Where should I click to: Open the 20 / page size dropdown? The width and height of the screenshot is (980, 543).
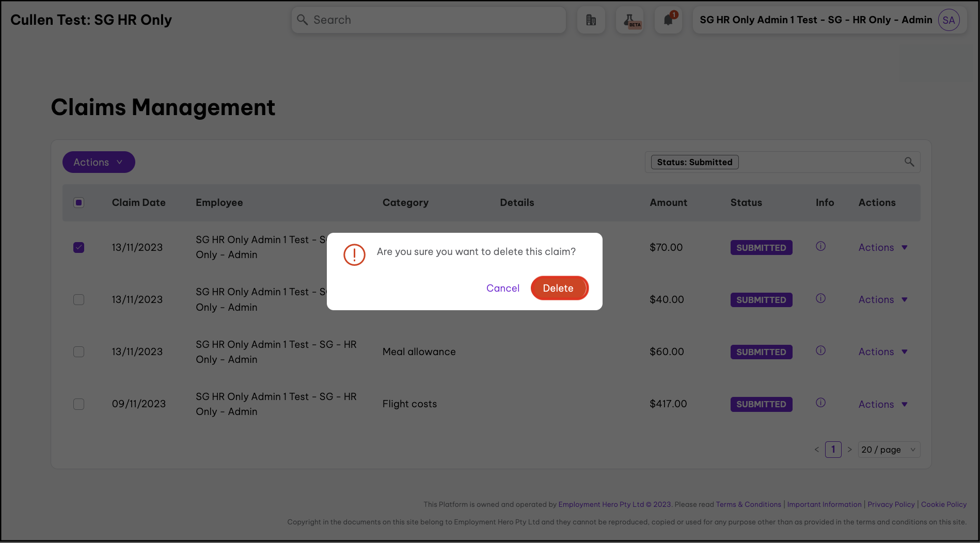click(x=889, y=450)
